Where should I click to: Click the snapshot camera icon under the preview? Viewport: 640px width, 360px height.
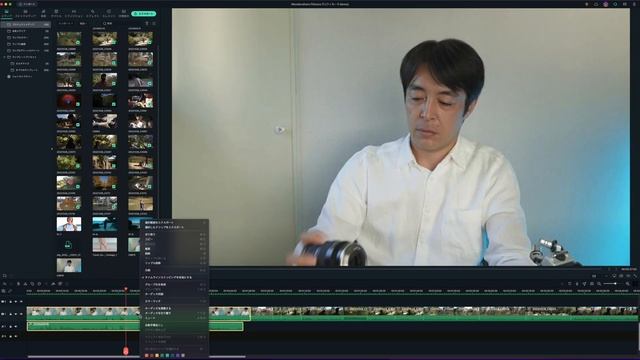(x=621, y=276)
